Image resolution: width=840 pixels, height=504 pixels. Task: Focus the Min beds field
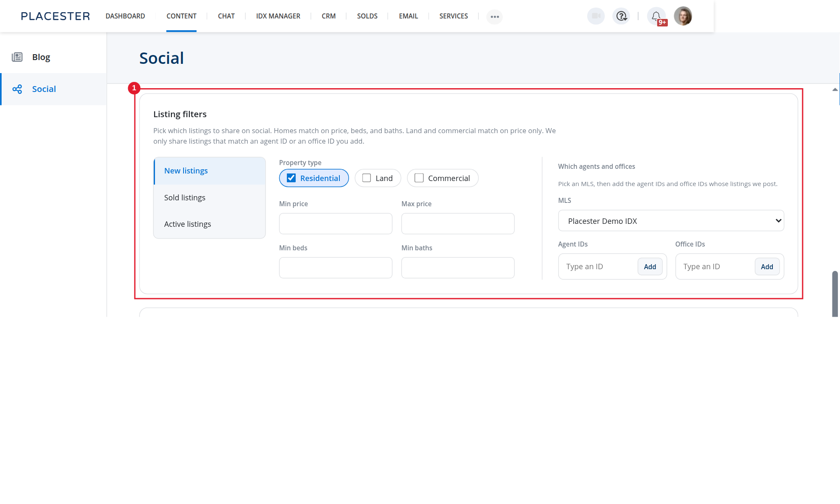pyautogui.click(x=336, y=268)
